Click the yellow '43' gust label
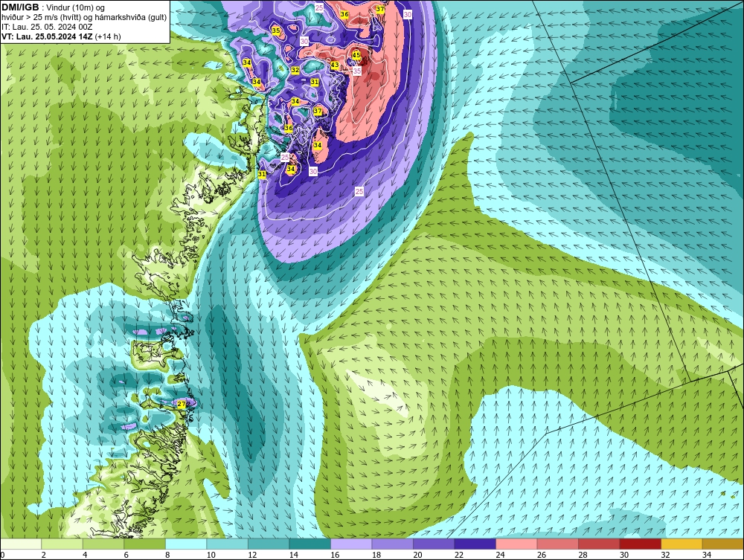This screenshot has height=560, width=744. [335, 65]
